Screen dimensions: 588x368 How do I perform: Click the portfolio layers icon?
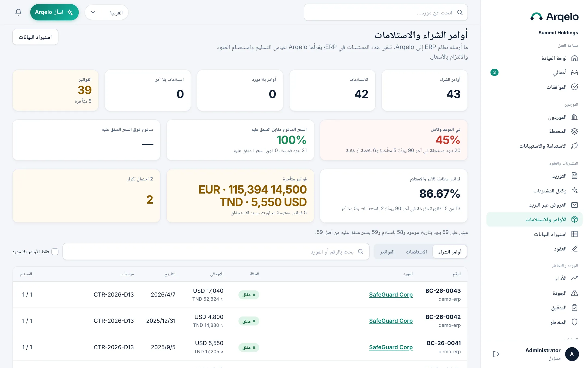[574, 131]
